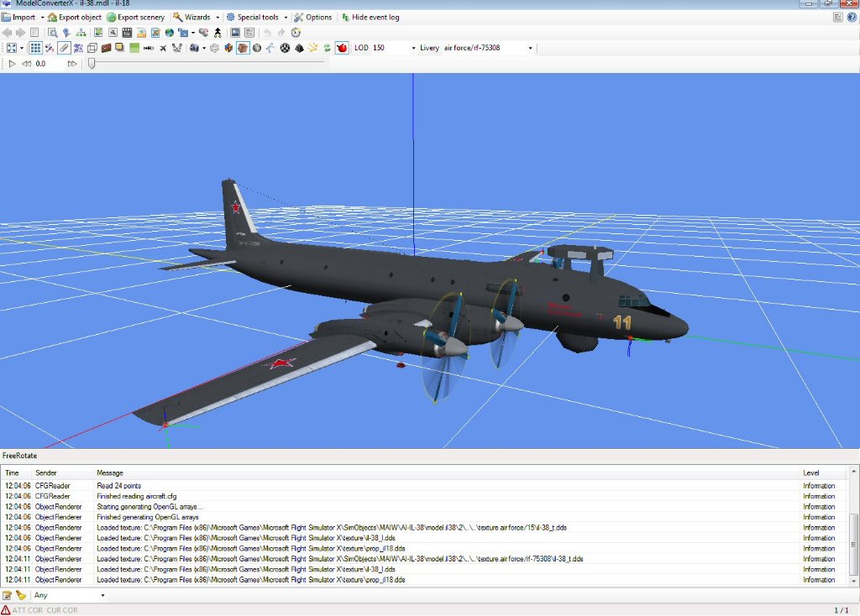Open Options
Screen dimensions: 860x616
tap(312, 17)
